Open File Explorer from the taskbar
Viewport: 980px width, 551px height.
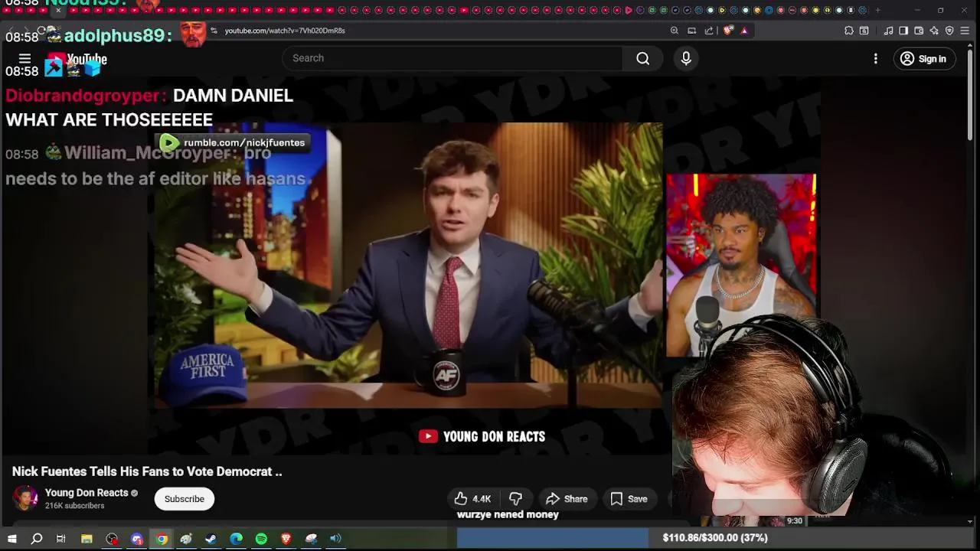click(x=87, y=539)
